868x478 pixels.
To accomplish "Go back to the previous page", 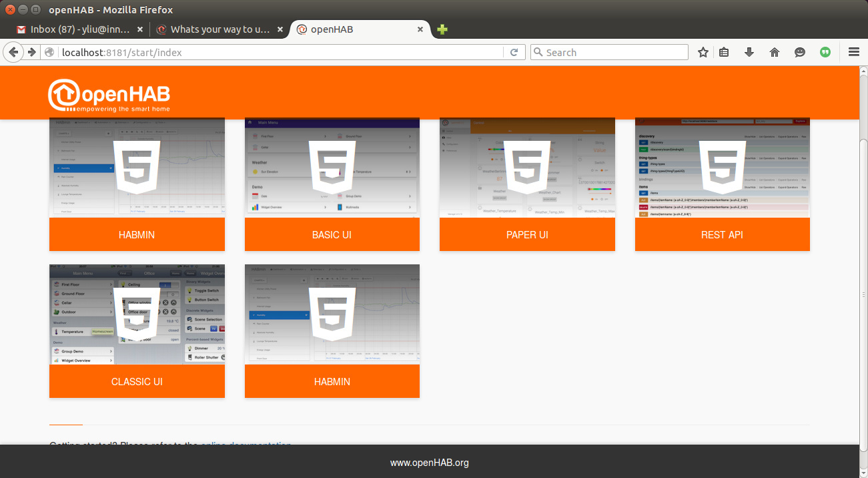I will pyautogui.click(x=13, y=52).
